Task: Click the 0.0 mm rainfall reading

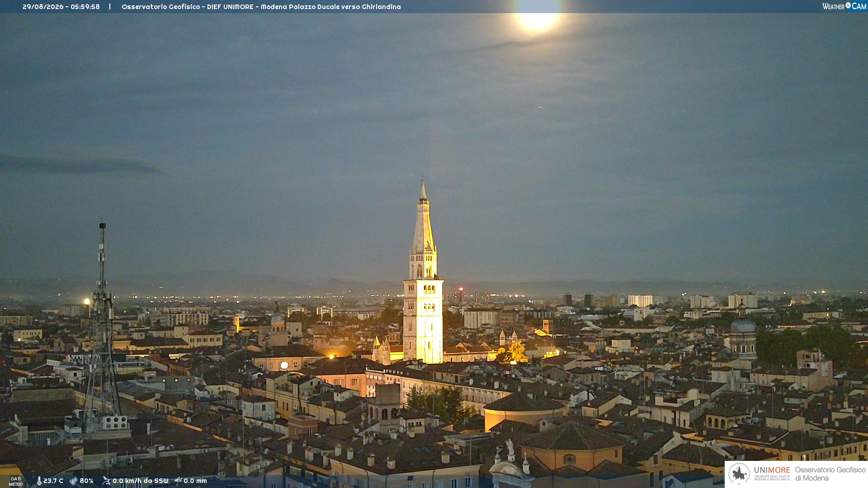Action: [x=195, y=481]
